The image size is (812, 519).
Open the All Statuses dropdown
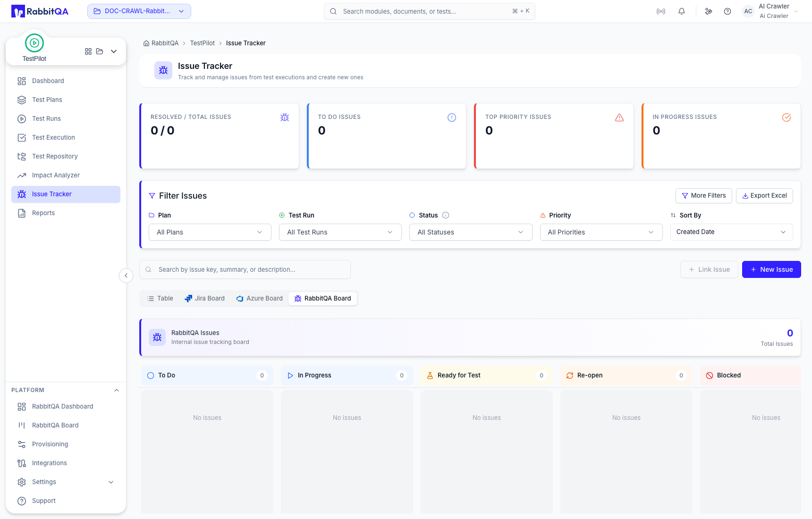click(x=471, y=232)
